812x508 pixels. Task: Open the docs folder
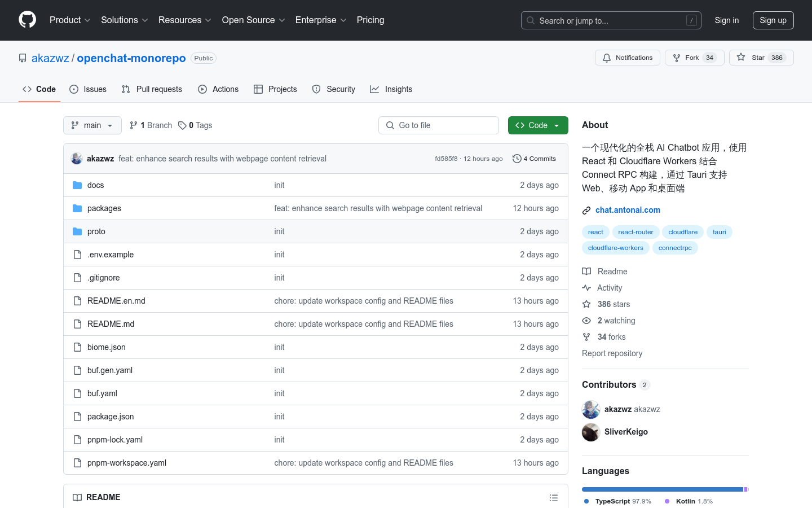coord(95,185)
